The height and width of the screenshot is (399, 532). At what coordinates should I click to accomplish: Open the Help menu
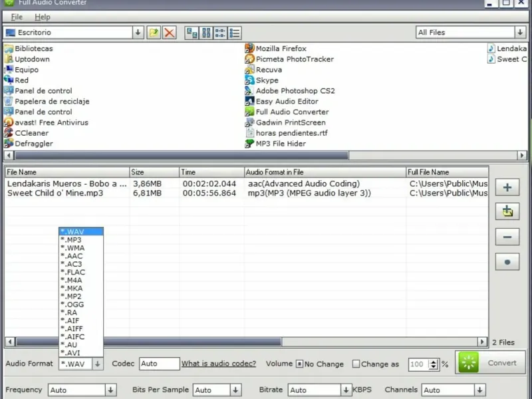coord(43,17)
